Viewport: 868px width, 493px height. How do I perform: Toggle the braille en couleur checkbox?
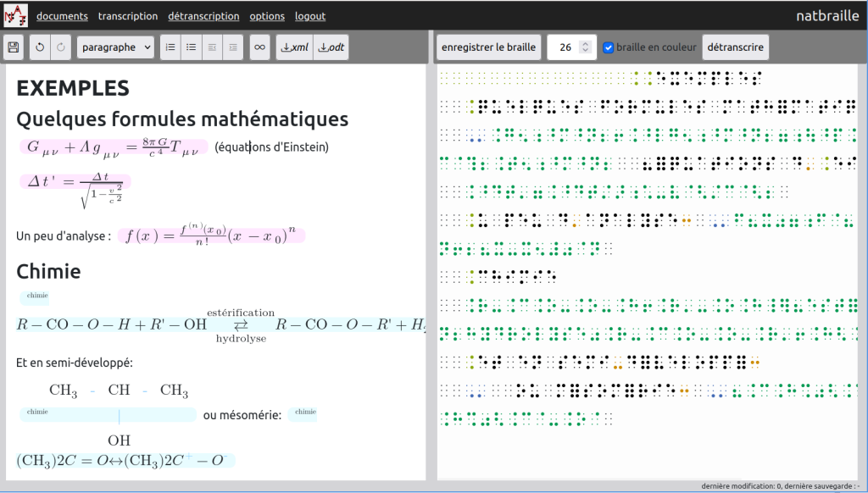click(608, 47)
